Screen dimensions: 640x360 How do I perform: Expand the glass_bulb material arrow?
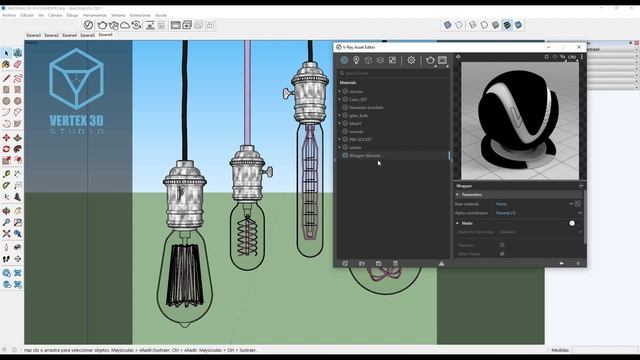click(340, 116)
